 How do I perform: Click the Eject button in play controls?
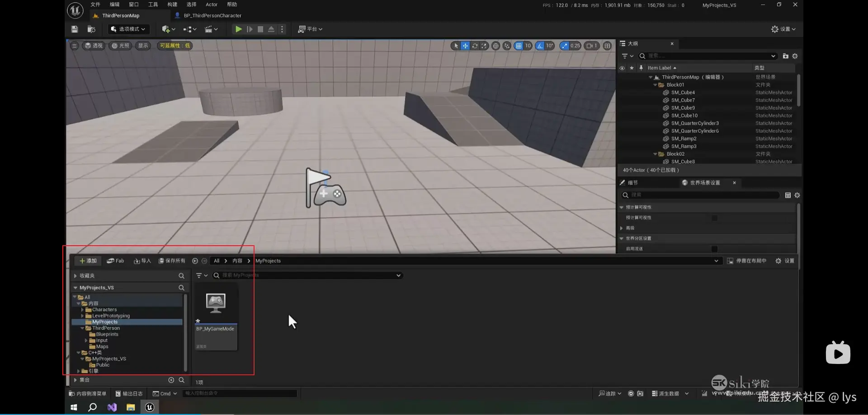271,29
